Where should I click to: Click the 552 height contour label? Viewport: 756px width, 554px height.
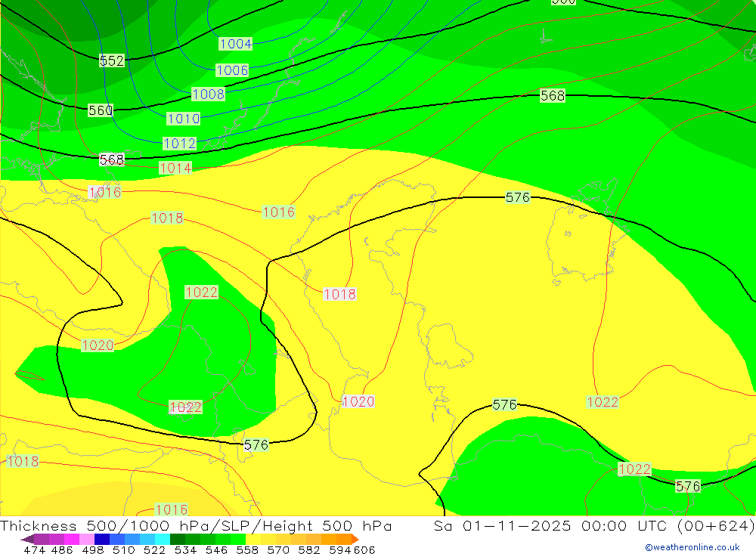tap(112, 60)
